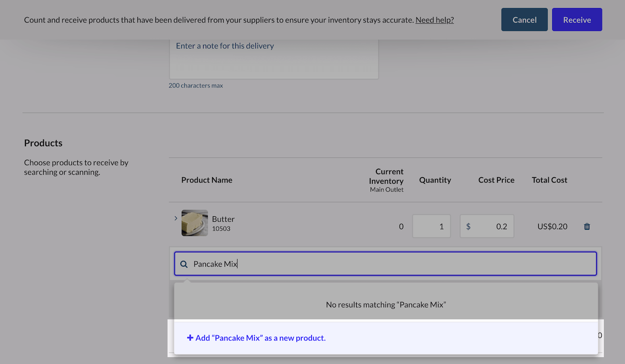625x364 pixels.
Task: Click the Product Name column header
Action: [207, 180]
